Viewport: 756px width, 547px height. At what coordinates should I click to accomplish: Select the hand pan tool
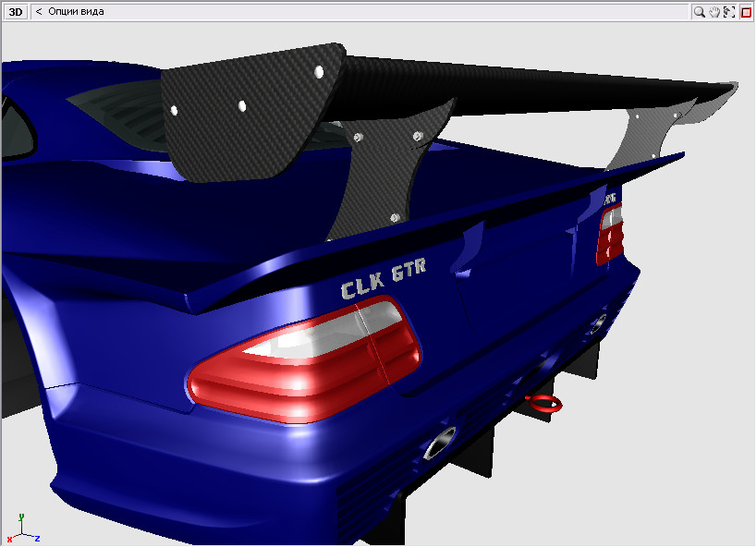coord(714,12)
